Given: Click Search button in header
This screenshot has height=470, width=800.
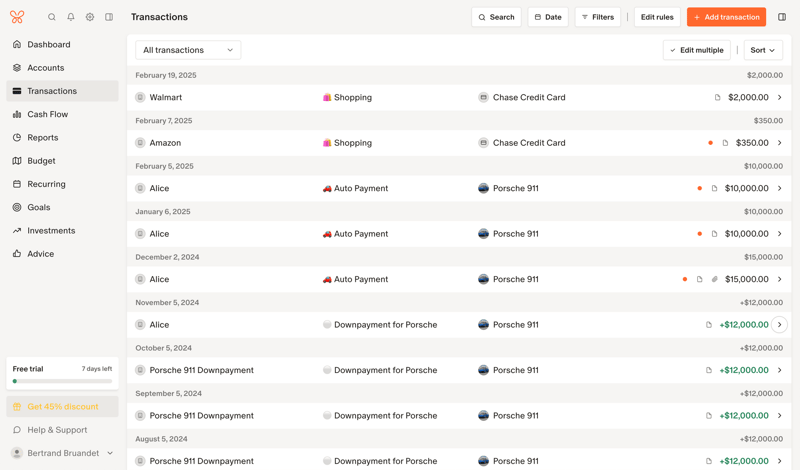Looking at the screenshot, I should click(496, 17).
